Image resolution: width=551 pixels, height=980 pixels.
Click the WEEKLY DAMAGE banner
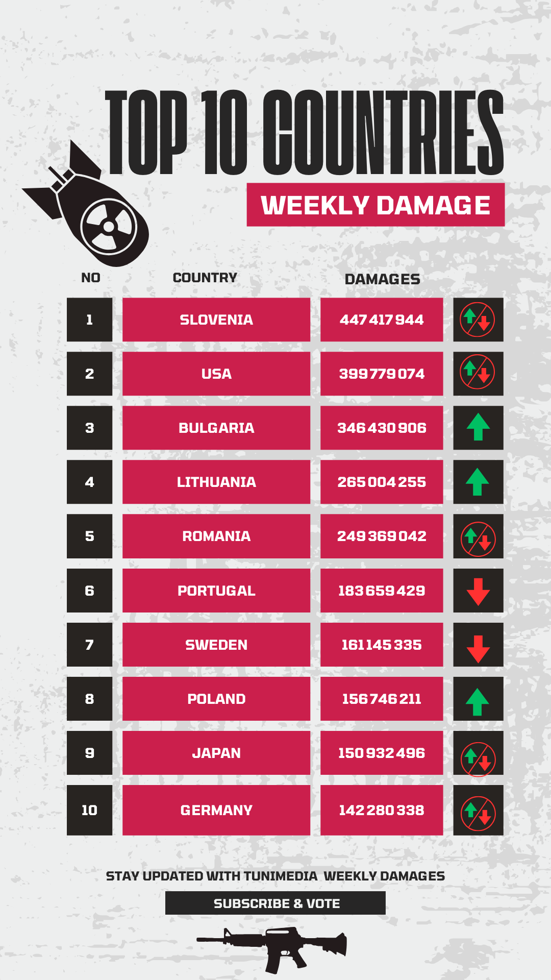coord(375,205)
